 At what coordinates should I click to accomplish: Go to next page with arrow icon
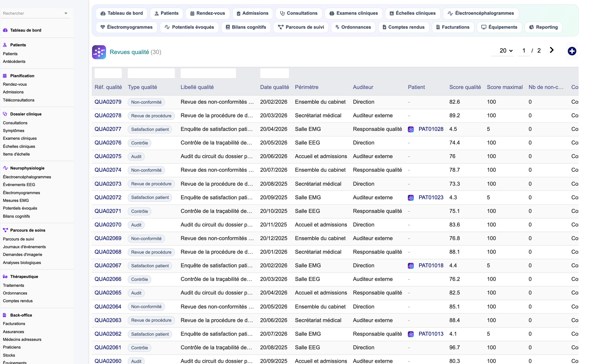click(552, 50)
